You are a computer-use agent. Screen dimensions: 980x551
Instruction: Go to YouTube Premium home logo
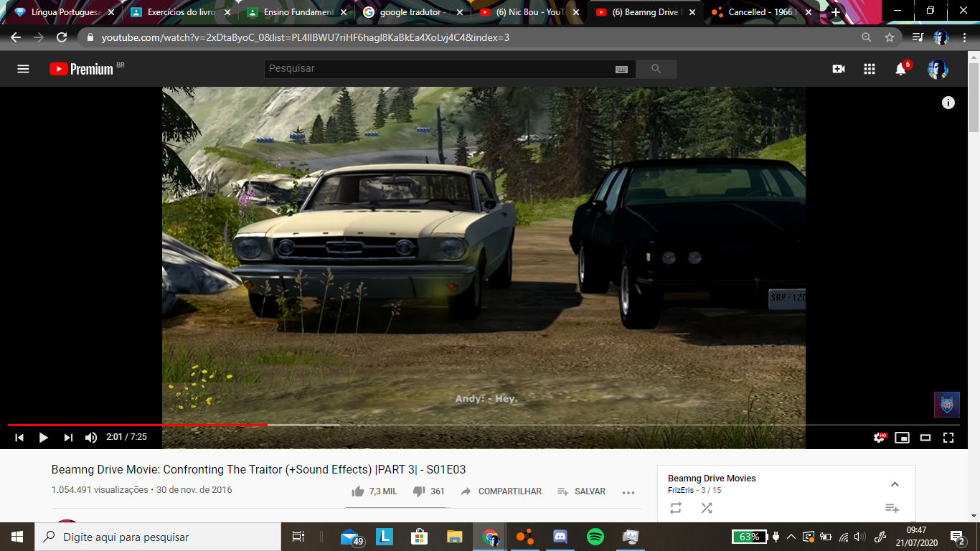click(x=81, y=69)
